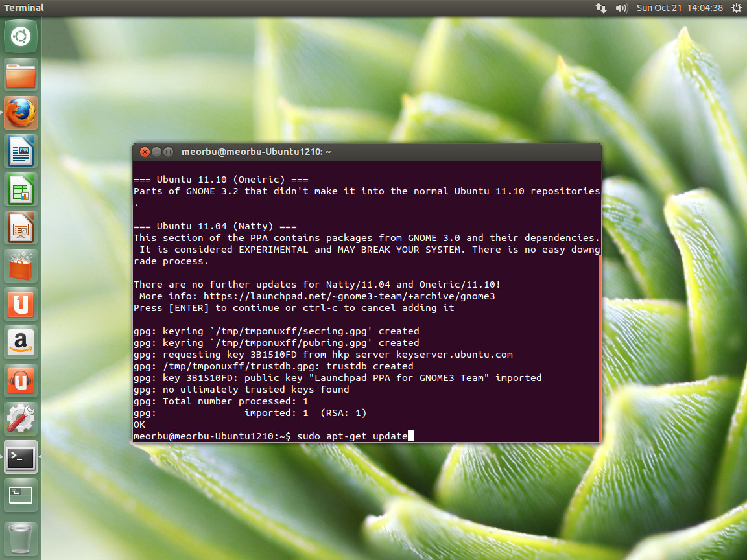Viewport: 747px width, 560px height.
Task: Open LibreOffice Calc spreadsheet icon
Action: click(21, 189)
